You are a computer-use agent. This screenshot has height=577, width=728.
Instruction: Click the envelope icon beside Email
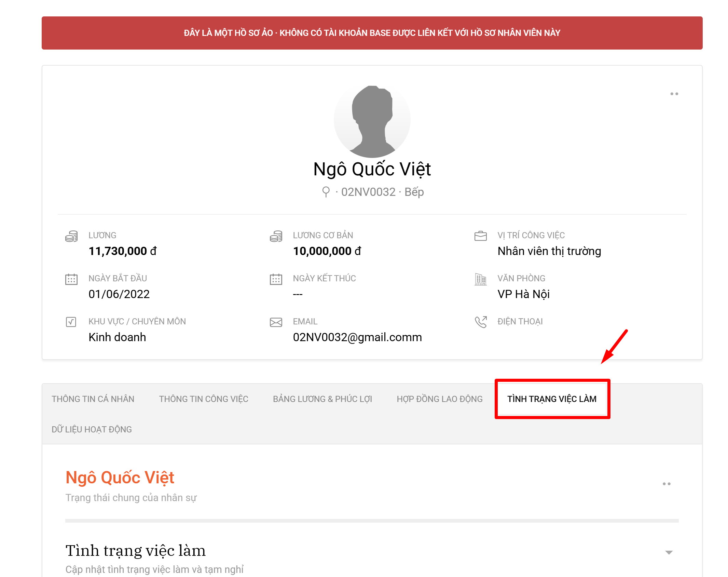click(276, 322)
